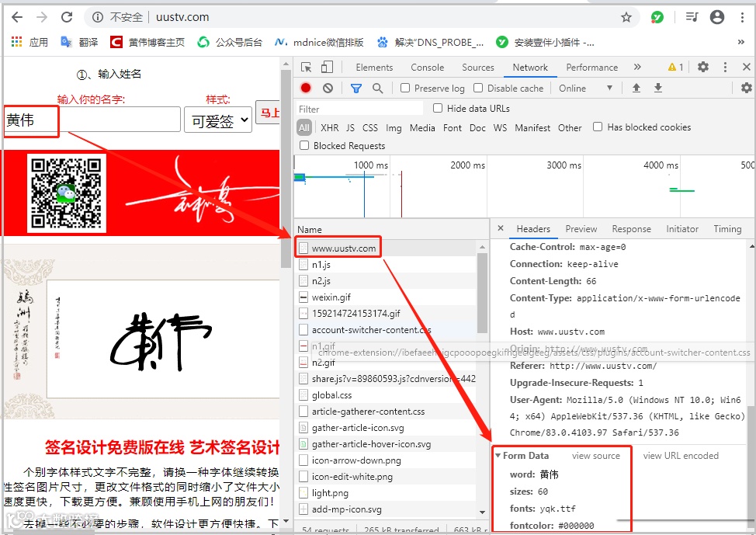Click view source link in Form Data
Viewport: 756px width, 535px height.
tap(596, 455)
